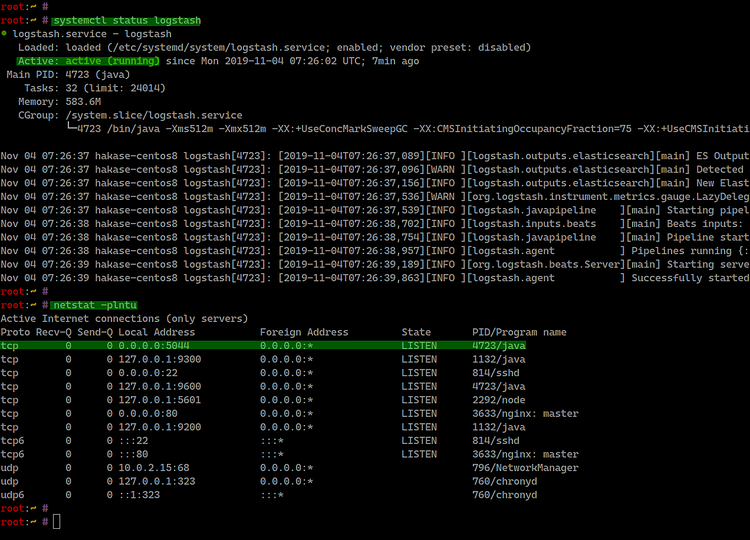Click 'Active Internet connections (only servers)' line

(x=124, y=319)
